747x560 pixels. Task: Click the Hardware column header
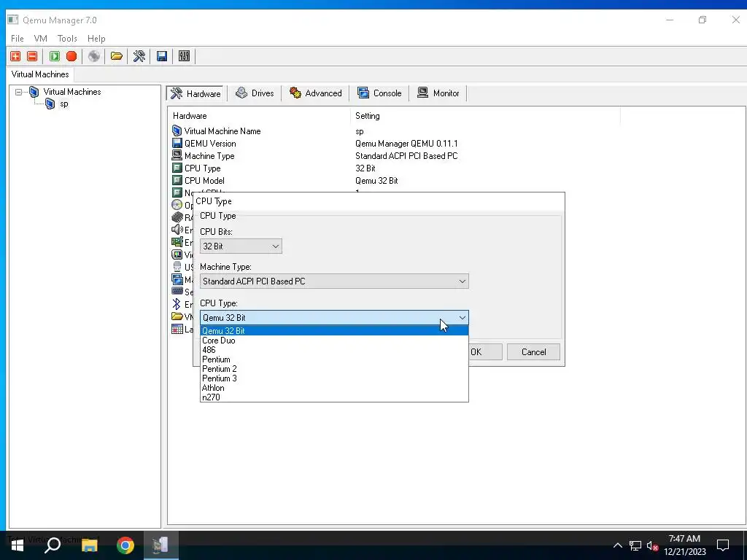260,116
